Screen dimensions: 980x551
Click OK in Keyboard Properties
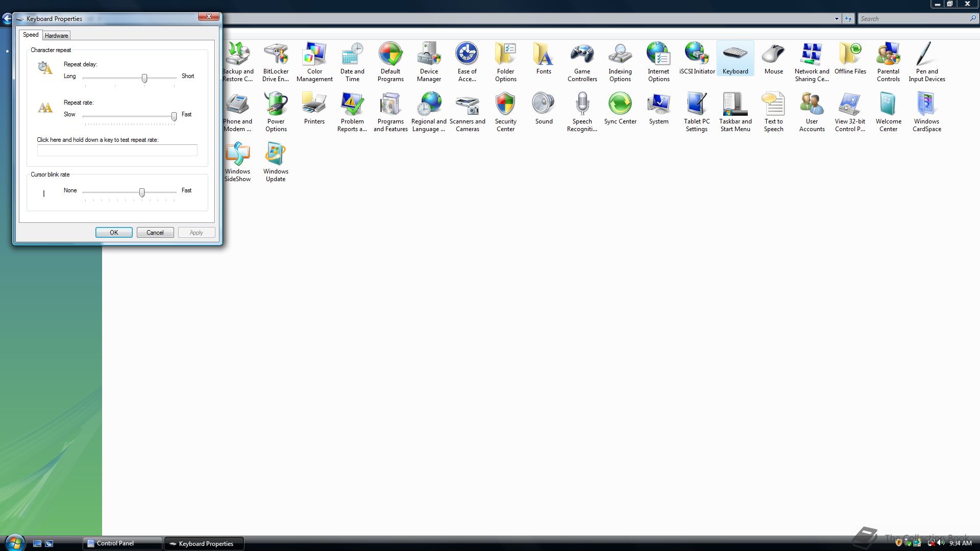[114, 233]
